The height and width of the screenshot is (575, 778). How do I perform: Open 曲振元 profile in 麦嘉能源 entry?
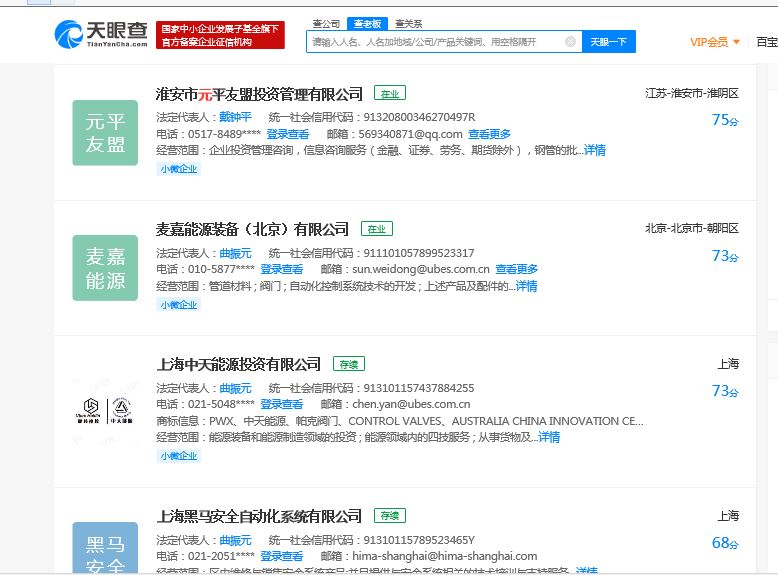click(235, 253)
